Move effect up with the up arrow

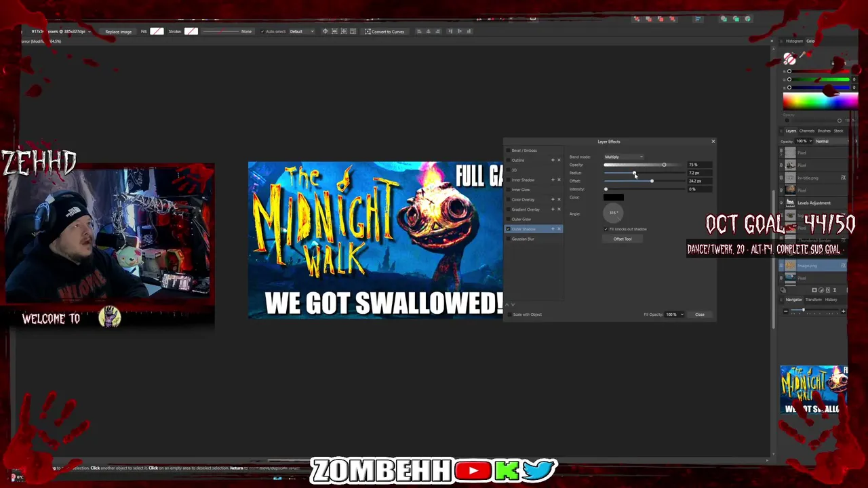[507, 305]
